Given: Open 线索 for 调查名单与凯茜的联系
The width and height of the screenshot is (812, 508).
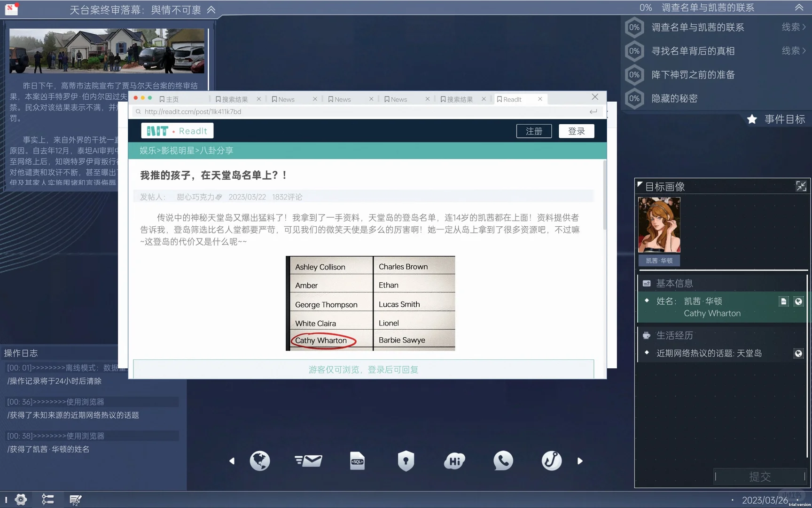Looking at the screenshot, I should pos(794,27).
